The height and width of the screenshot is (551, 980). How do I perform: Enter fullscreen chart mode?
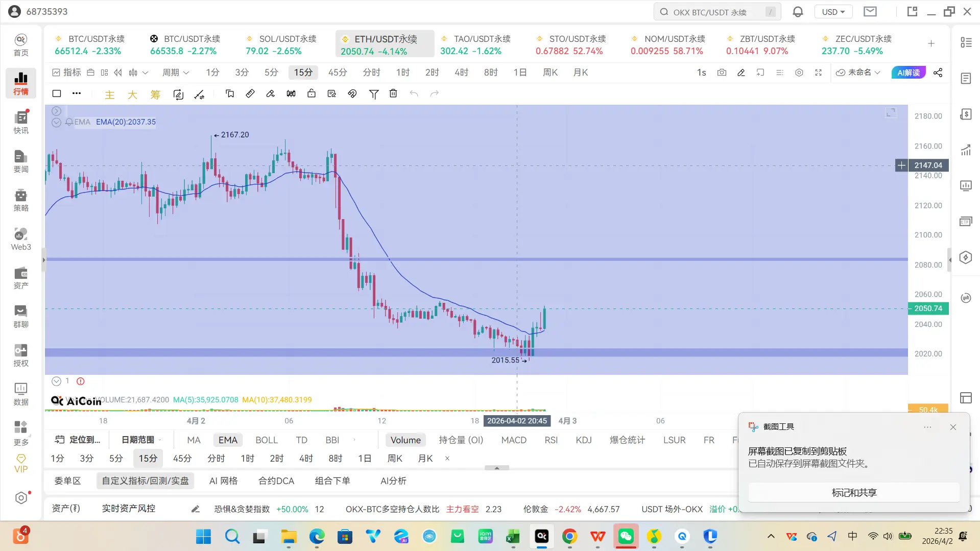[x=818, y=73]
